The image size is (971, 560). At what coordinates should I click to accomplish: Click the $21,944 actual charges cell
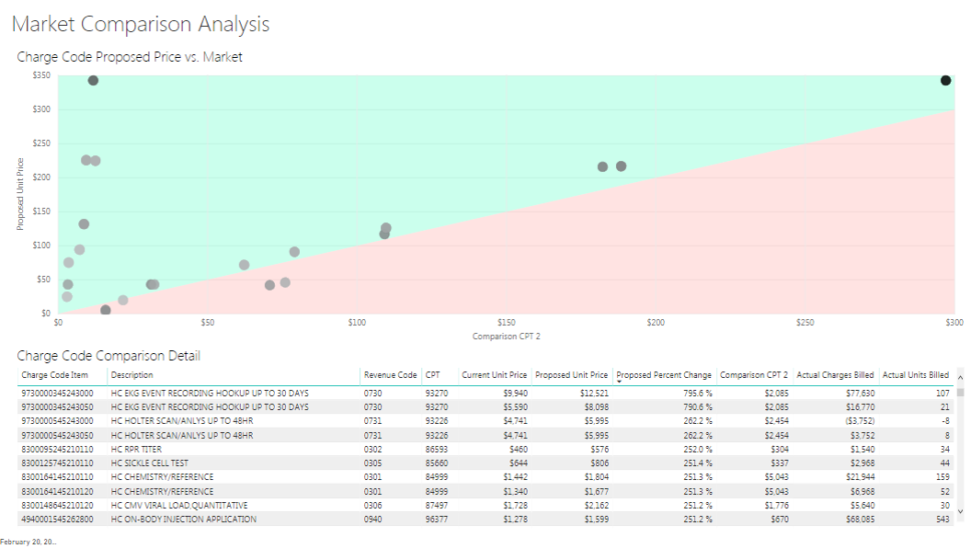pyautogui.click(x=860, y=477)
